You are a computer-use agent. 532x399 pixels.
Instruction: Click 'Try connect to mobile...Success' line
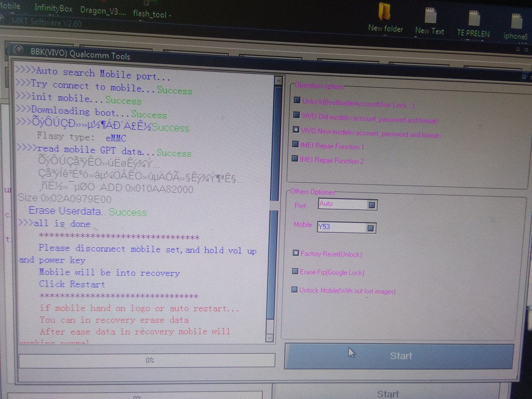click(104, 87)
